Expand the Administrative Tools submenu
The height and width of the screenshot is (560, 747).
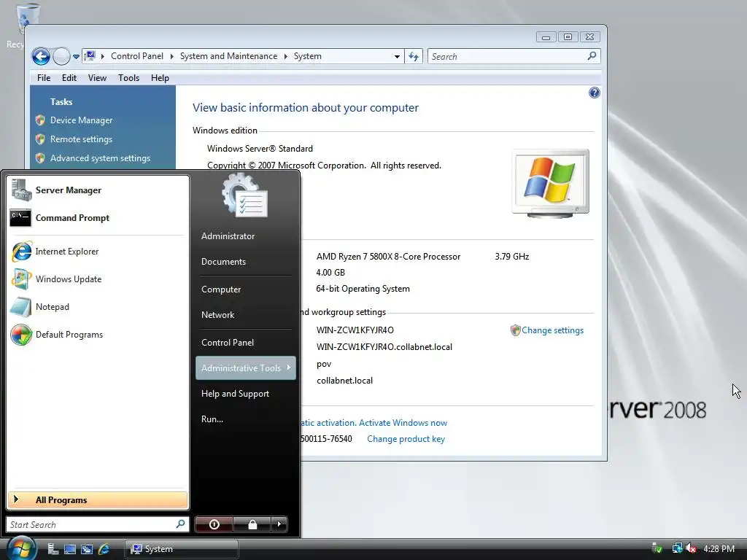click(245, 368)
